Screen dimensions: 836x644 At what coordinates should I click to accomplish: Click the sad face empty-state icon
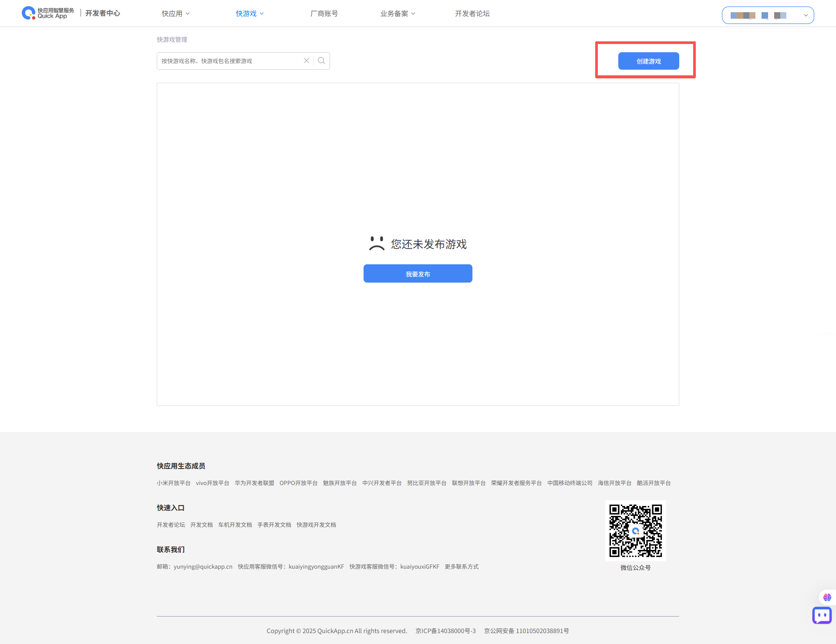[x=377, y=244]
